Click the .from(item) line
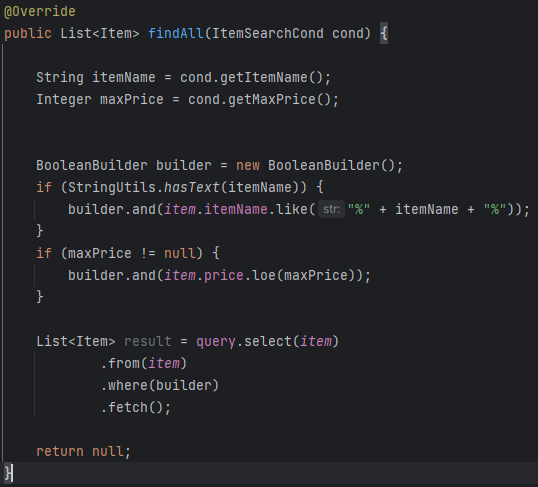Screen dimensions: 538x487 [144, 363]
